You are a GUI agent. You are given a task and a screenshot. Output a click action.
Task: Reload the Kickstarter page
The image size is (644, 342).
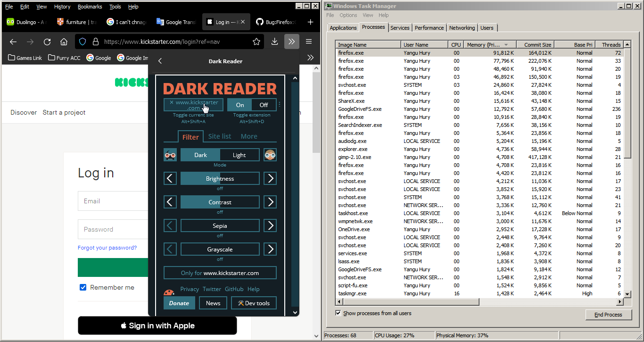47,42
